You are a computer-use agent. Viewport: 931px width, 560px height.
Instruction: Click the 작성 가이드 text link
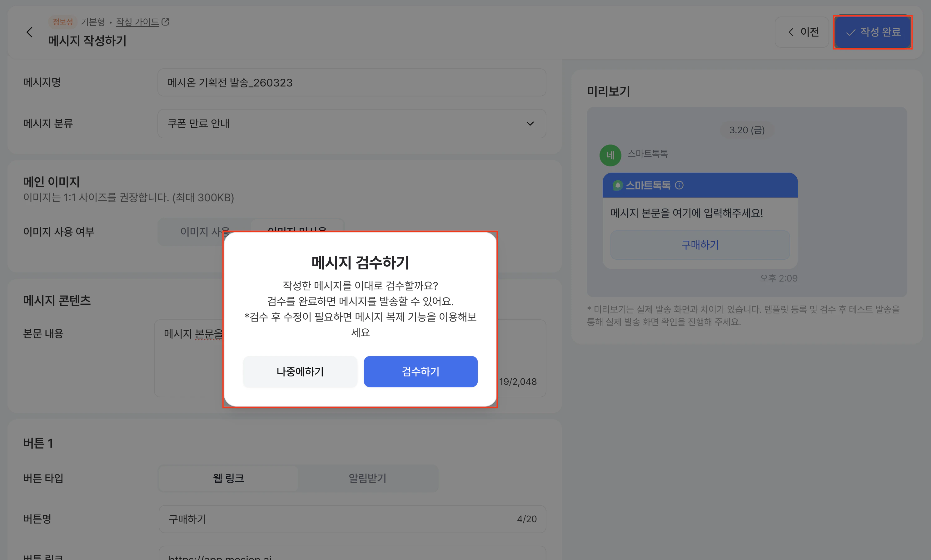[137, 22]
